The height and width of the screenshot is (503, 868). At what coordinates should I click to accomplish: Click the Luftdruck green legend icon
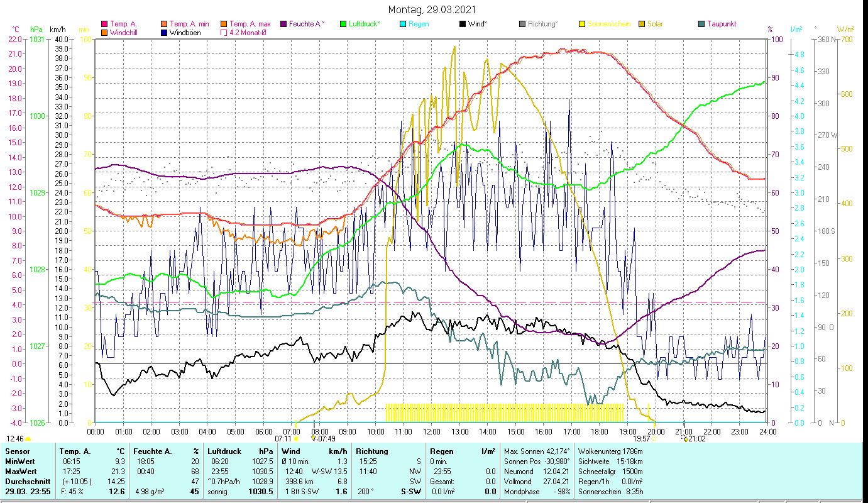[343, 24]
